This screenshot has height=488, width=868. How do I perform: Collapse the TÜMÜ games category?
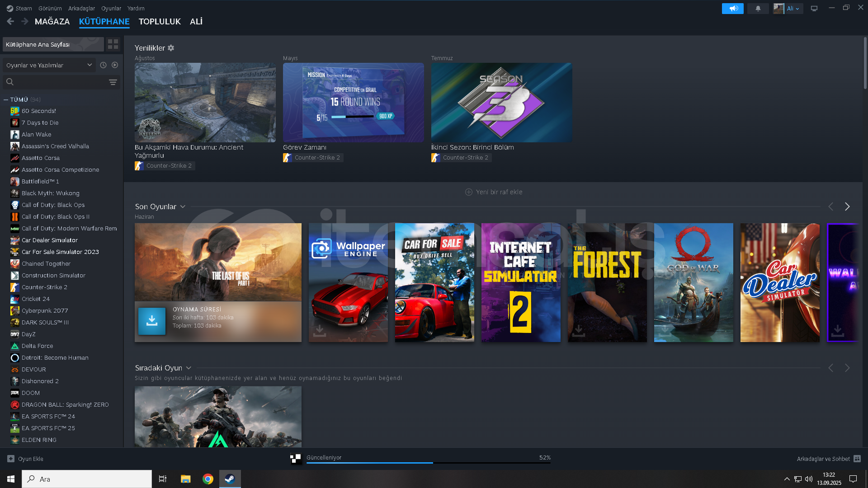[x=6, y=99]
